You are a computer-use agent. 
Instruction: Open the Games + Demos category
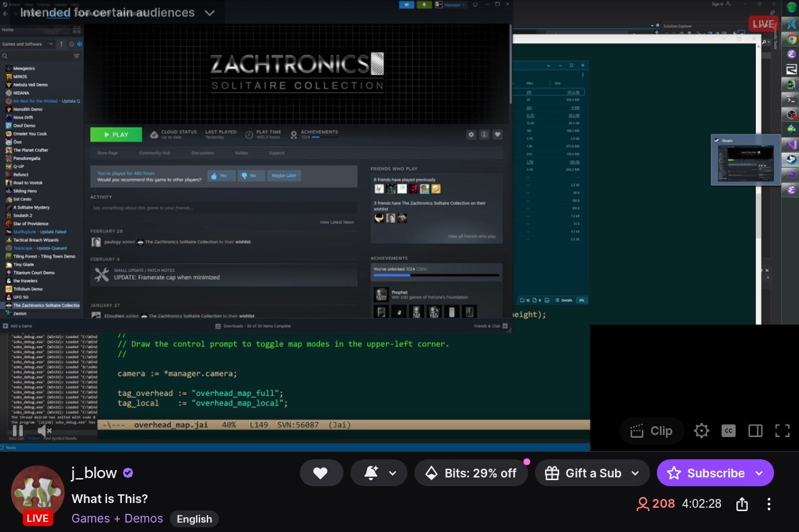pos(117,519)
